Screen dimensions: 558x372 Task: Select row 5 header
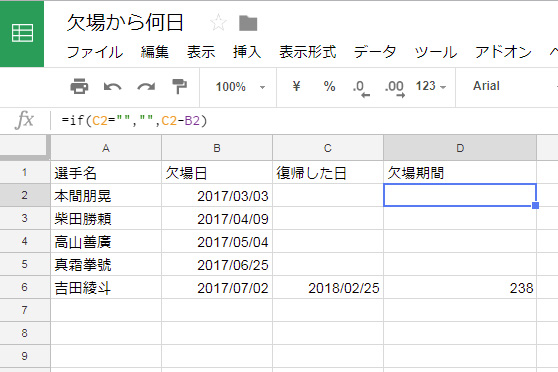click(x=25, y=264)
